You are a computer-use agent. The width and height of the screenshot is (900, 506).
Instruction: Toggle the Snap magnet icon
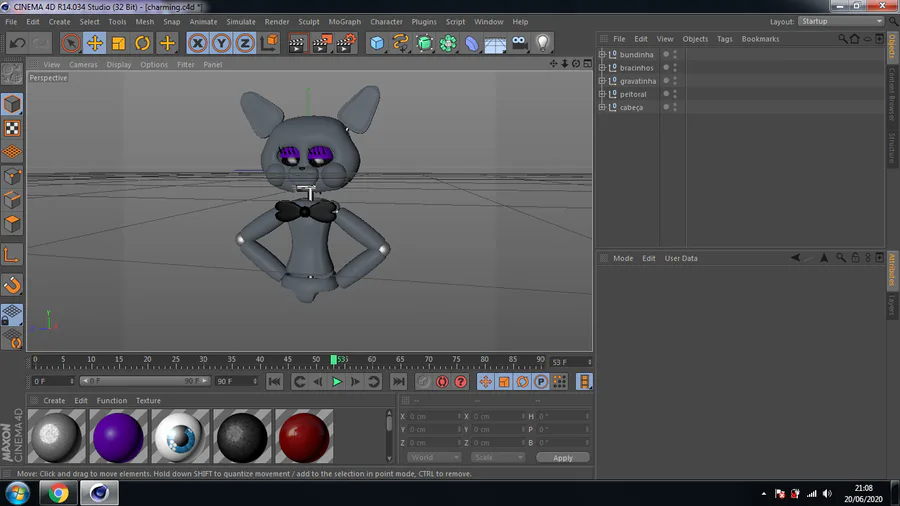pos(12,285)
